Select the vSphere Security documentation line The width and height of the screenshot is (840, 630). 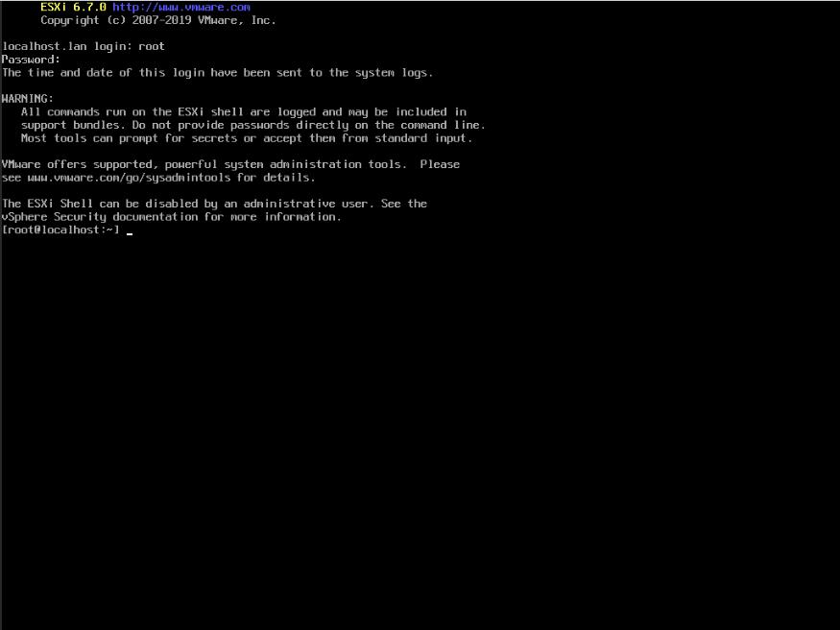172,217
